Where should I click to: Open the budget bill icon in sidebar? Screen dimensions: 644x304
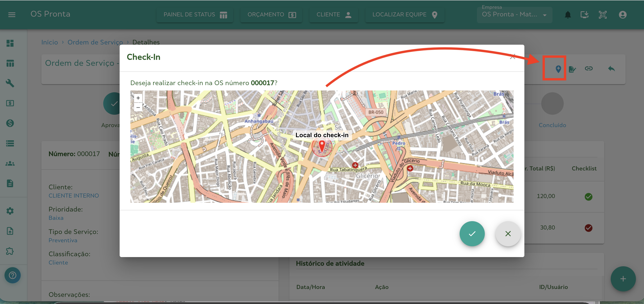click(x=10, y=103)
